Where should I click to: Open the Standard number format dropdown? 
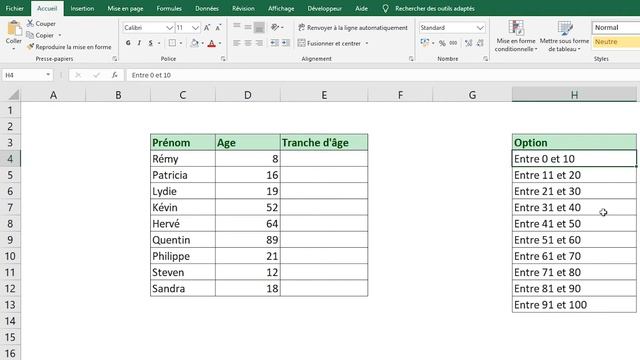pos(480,28)
